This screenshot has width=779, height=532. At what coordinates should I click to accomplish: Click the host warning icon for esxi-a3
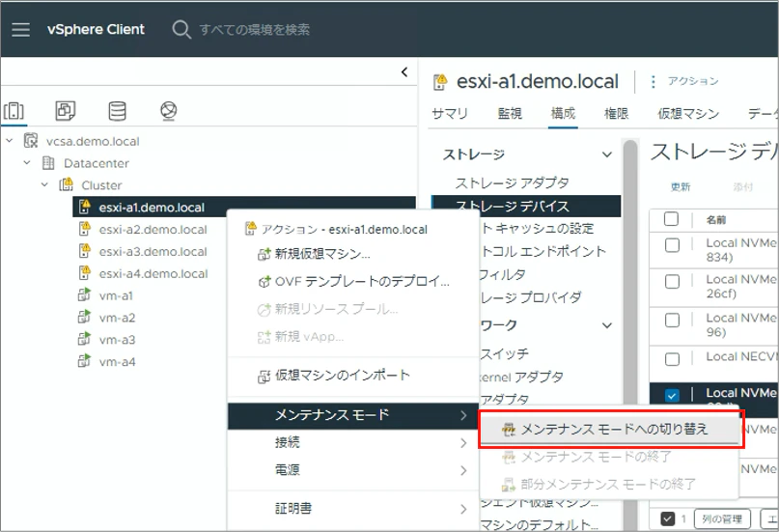(x=84, y=251)
